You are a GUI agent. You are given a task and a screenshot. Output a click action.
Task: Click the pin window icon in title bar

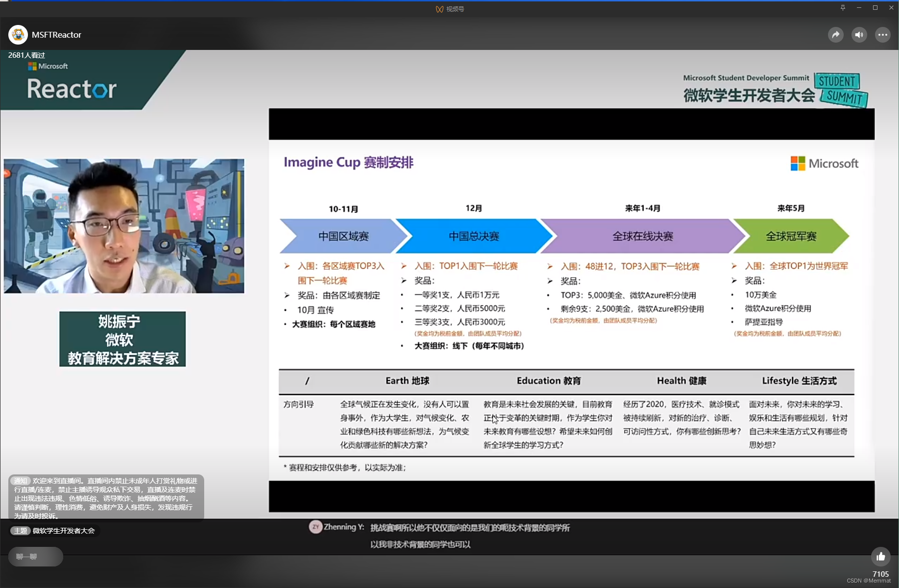(843, 8)
